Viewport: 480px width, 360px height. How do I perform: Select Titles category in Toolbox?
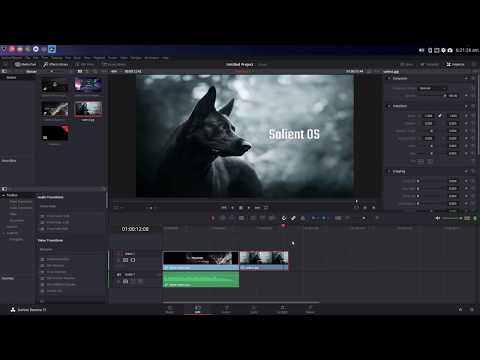(13, 214)
